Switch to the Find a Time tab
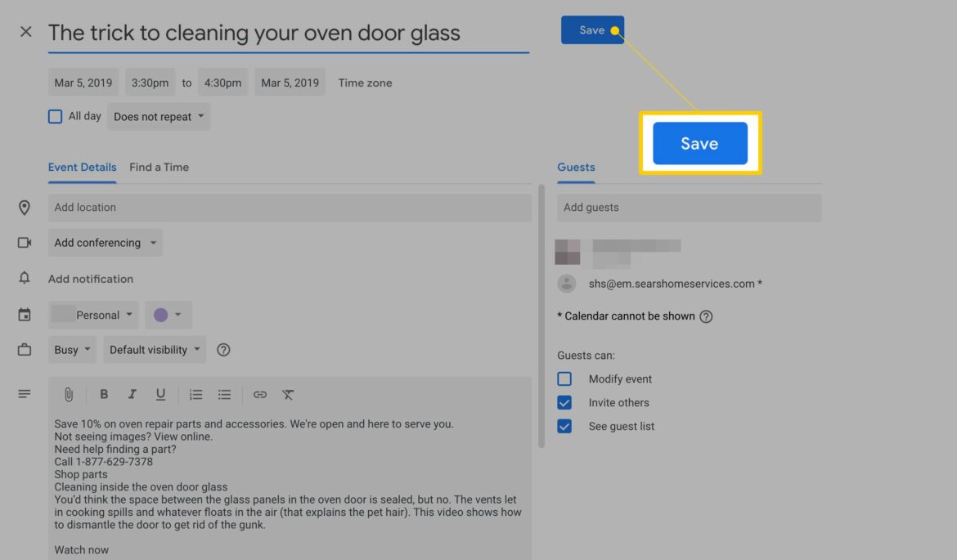The image size is (957, 560). pos(159,167)
